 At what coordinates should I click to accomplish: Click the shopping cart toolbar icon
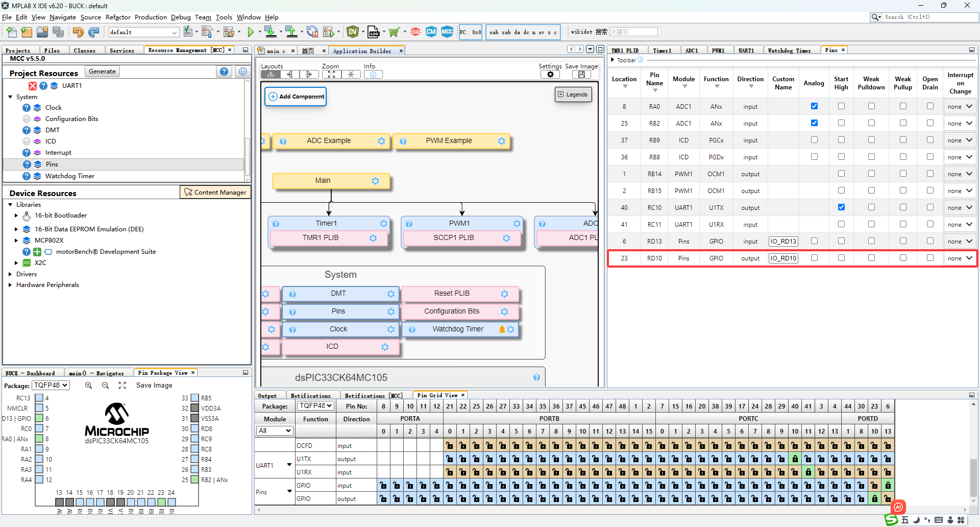[x=394, y=32]
